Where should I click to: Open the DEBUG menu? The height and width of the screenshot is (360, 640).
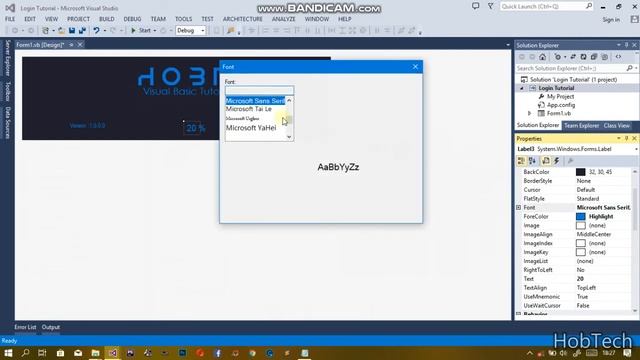tap(132, 19)
